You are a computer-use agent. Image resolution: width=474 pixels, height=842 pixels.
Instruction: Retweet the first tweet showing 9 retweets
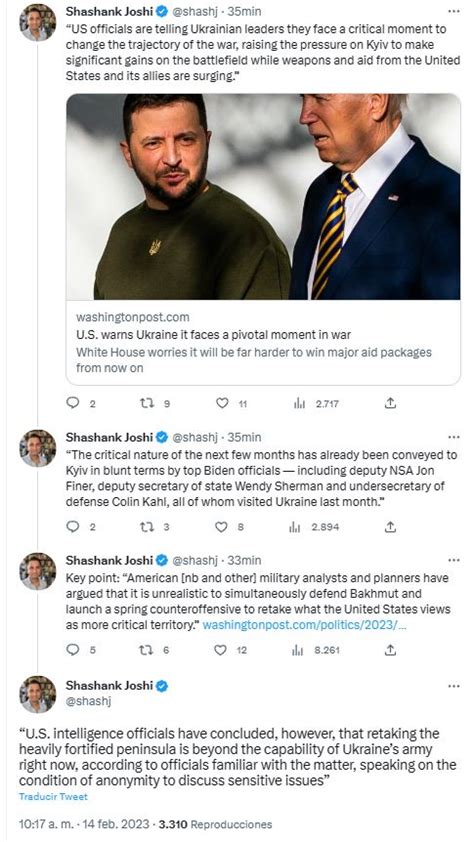[147, 403]
